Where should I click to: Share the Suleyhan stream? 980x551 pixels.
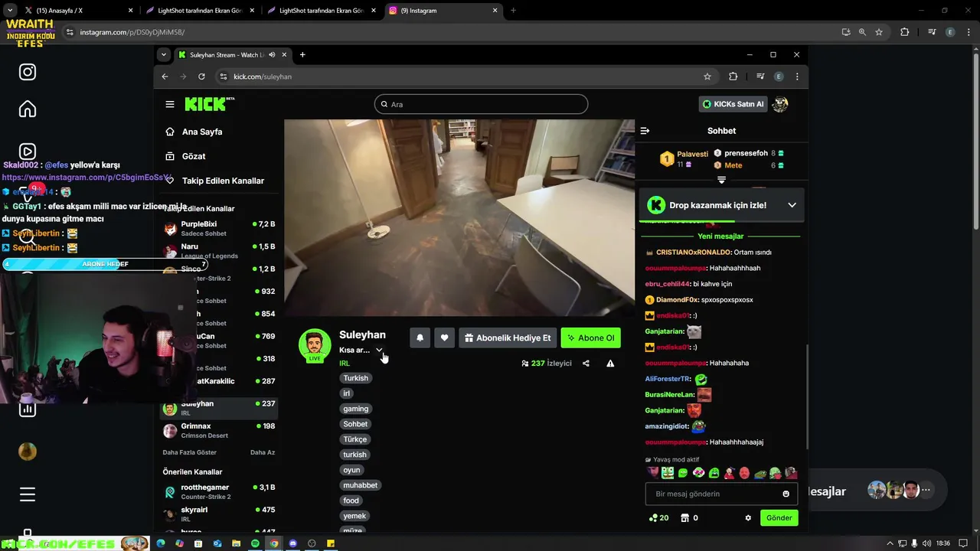click(586, 364)
